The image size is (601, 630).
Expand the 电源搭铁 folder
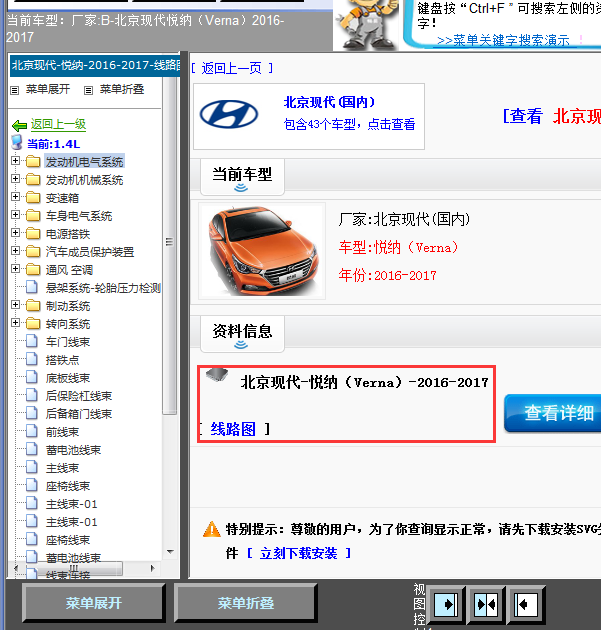coord(15,233)
